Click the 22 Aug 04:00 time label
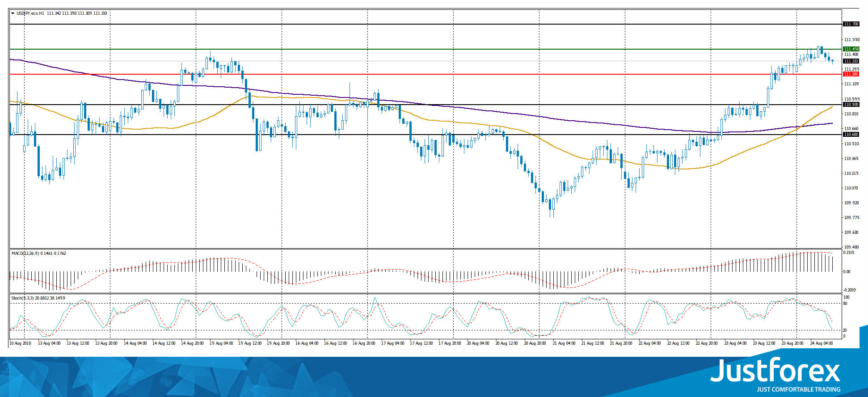Image resolution: width=868 pixels, height=397 pixels. tap(650, 343)
